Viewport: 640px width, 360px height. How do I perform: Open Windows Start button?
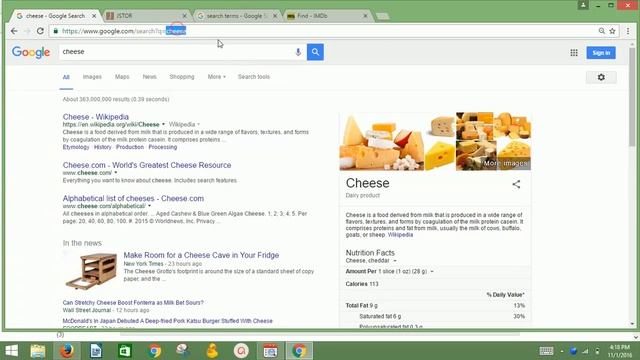(11, 351)
